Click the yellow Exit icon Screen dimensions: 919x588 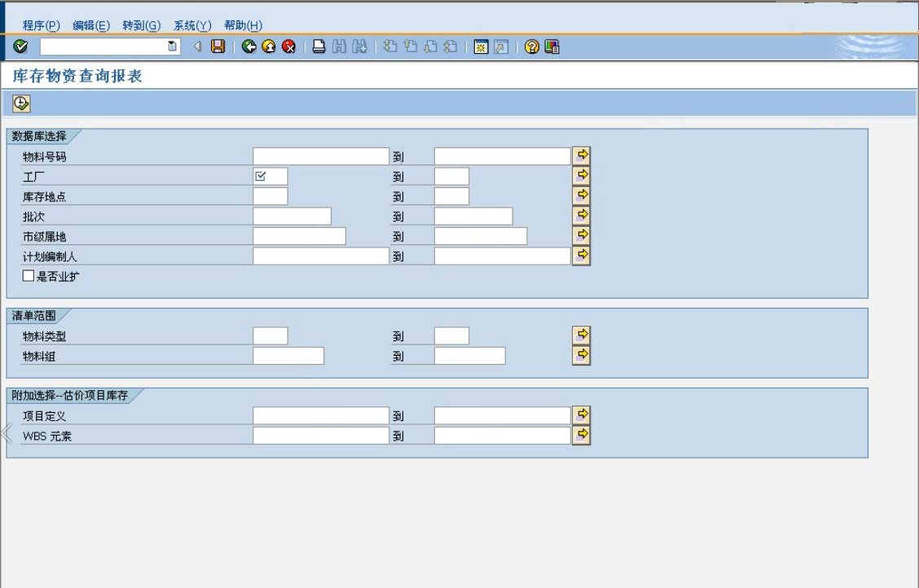click(x=269, y=46)
